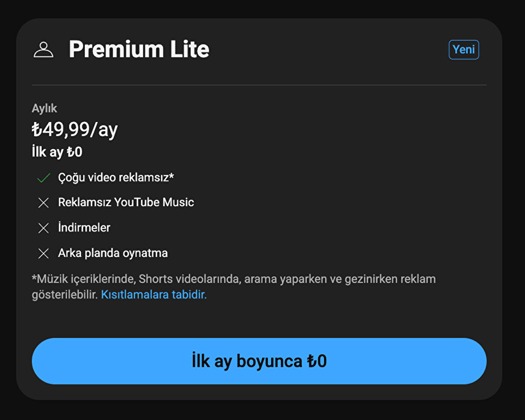Click the İlk ay ₺0 promotional text

coord(57,152)
